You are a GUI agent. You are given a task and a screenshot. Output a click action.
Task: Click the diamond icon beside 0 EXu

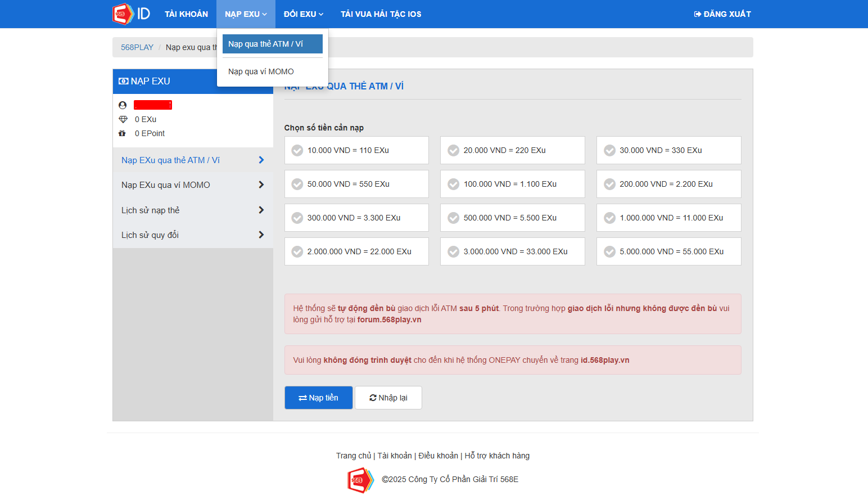coord(123,119)
